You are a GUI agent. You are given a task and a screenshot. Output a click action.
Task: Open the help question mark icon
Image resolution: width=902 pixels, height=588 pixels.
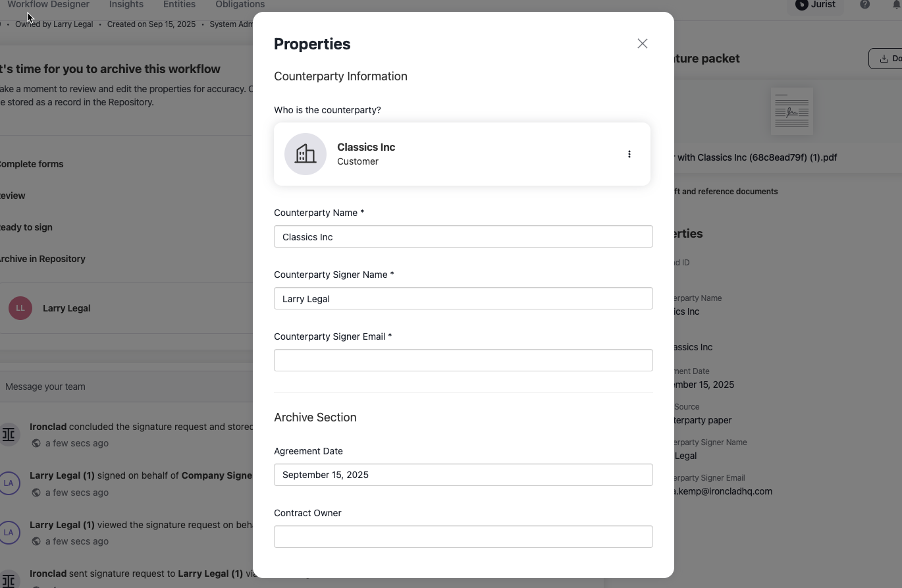pyautogui.click(x=864, y=5)
